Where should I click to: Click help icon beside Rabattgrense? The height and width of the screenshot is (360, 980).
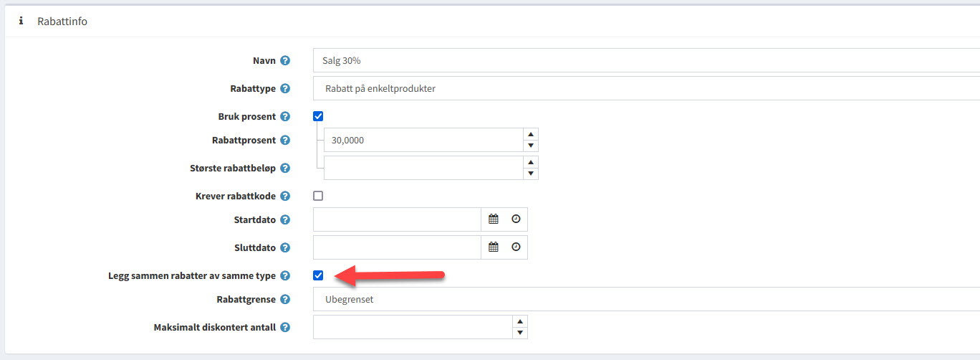pos(285,300)
